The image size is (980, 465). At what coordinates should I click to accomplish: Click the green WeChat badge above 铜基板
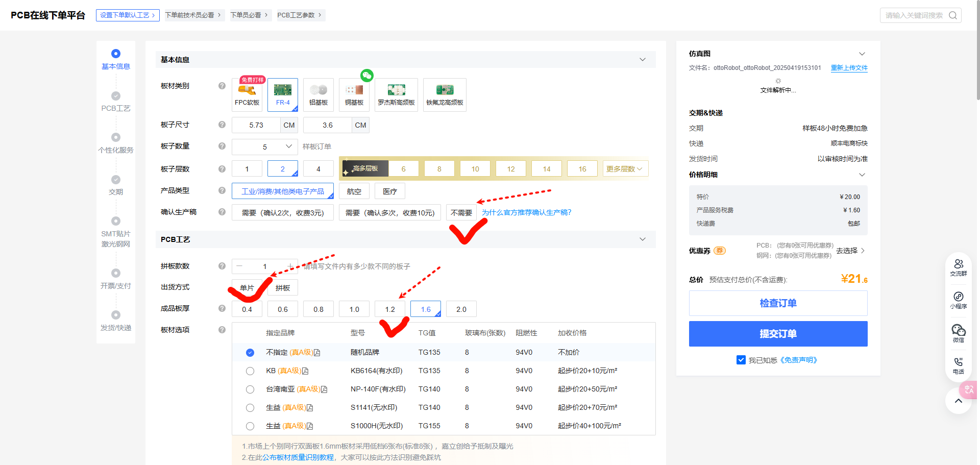pyautogui.click(x=367, y=76)
